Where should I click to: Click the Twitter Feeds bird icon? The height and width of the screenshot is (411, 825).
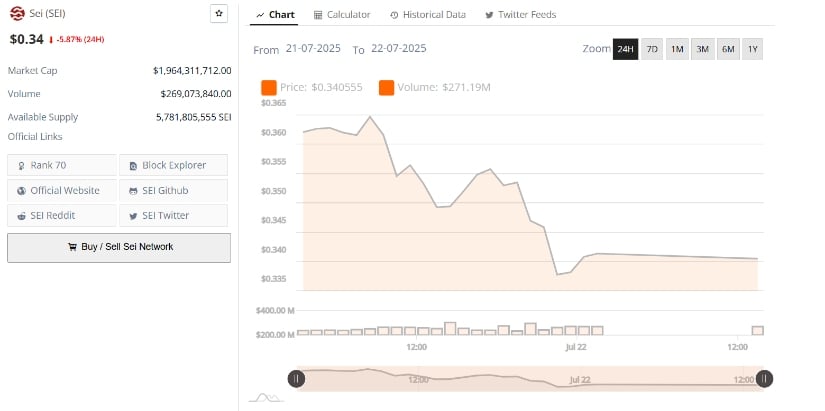pyautogui.click(x=489, y=15)
